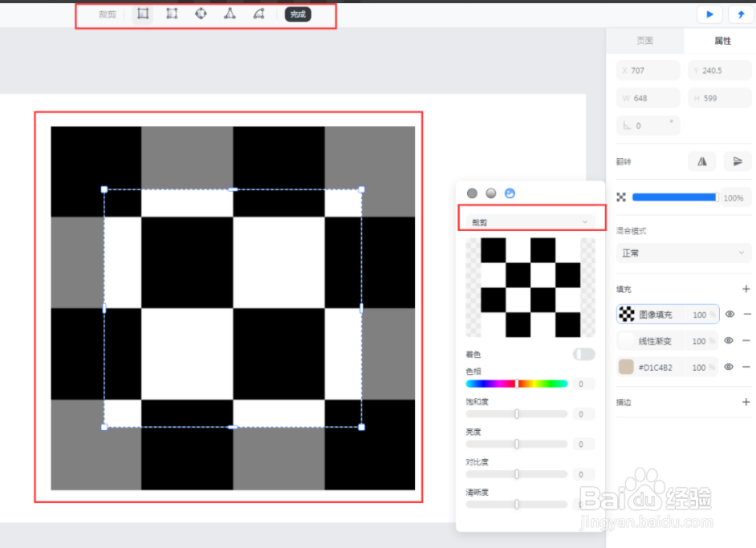Click the Y position field 240.5
The height and width of the screenshot is (548, 756).
point(719,71)
